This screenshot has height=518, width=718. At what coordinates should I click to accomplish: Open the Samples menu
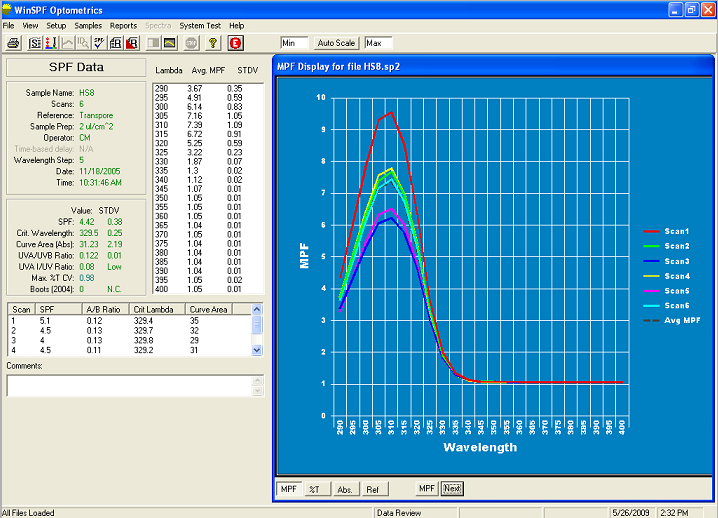(88, 24)
